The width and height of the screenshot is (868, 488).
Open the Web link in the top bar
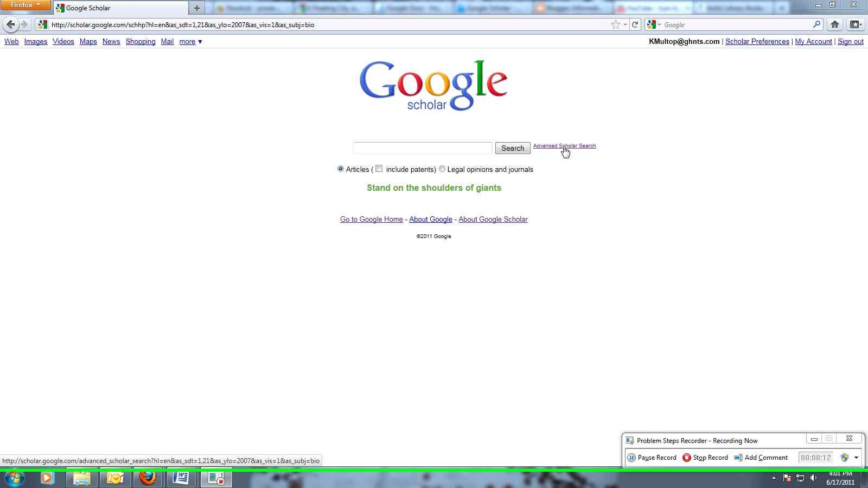pyautogui.click(x=11, y=41)
